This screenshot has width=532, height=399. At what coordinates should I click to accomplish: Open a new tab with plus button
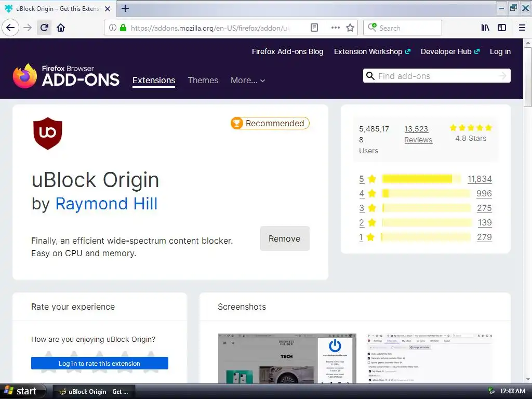coord(125,8)
